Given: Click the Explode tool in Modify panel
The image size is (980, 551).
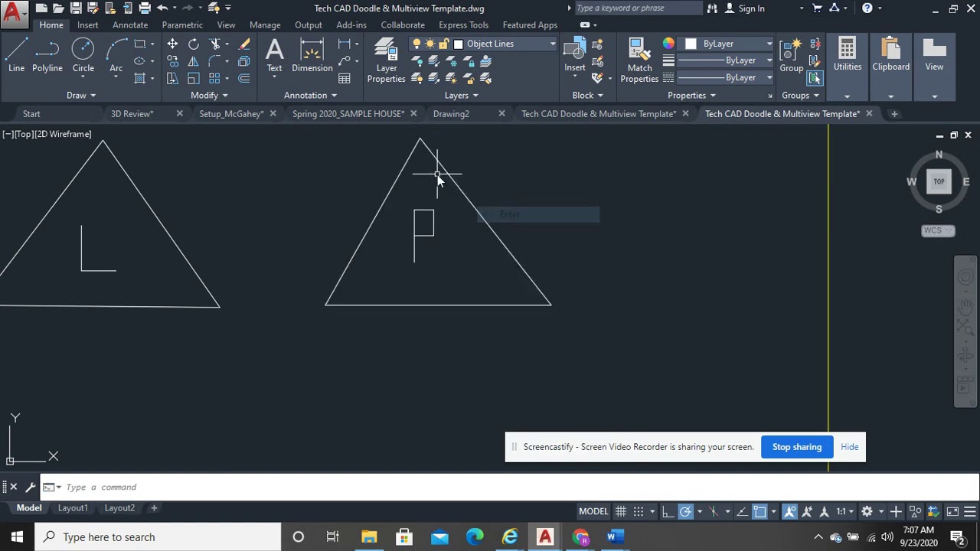Looking at the screenshot, I should click(x=244, y=61).
